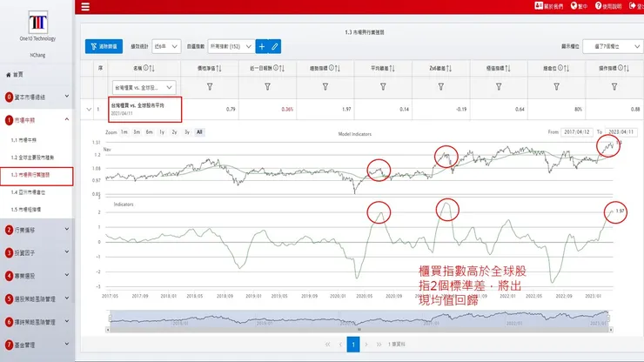Set chart zoom to 2y
The height and width of the screenshot is (362, 644).
175,132
